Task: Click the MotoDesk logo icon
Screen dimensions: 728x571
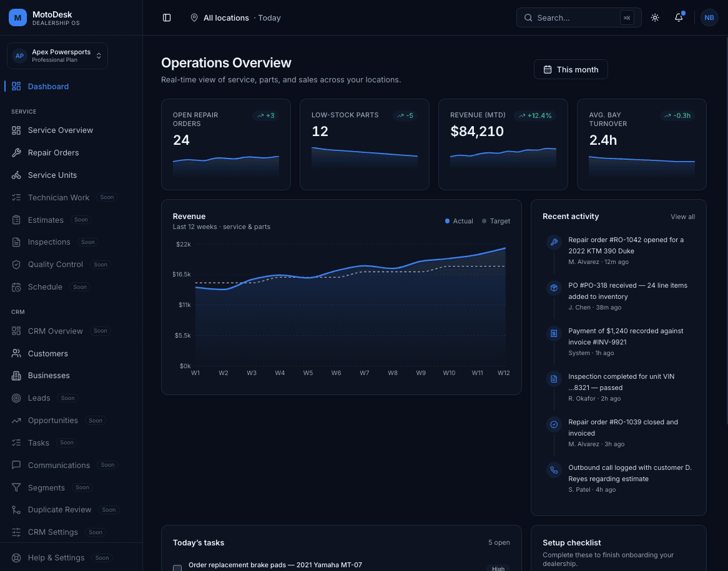Action: click(17, 17)
